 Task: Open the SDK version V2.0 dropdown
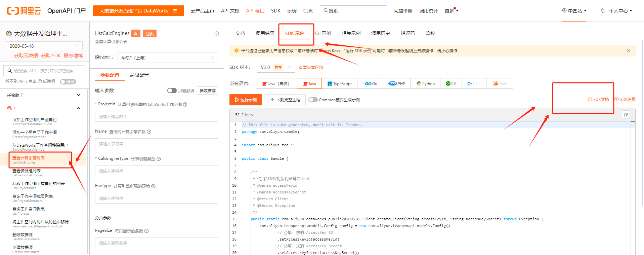[276, 67]
